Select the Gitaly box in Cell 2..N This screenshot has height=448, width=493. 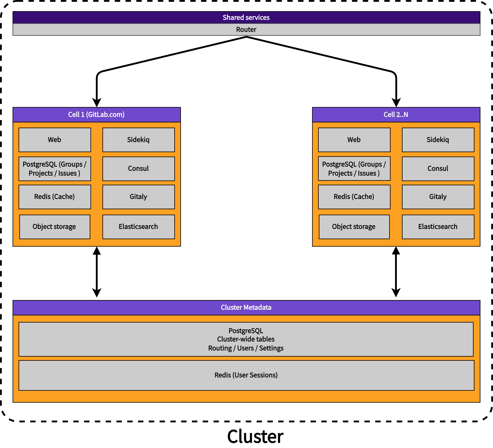(438, 197)
